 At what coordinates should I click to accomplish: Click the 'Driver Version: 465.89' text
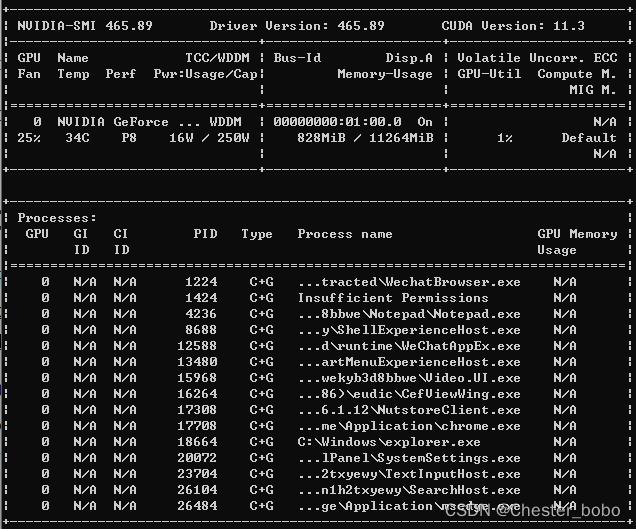pos(297,26)
